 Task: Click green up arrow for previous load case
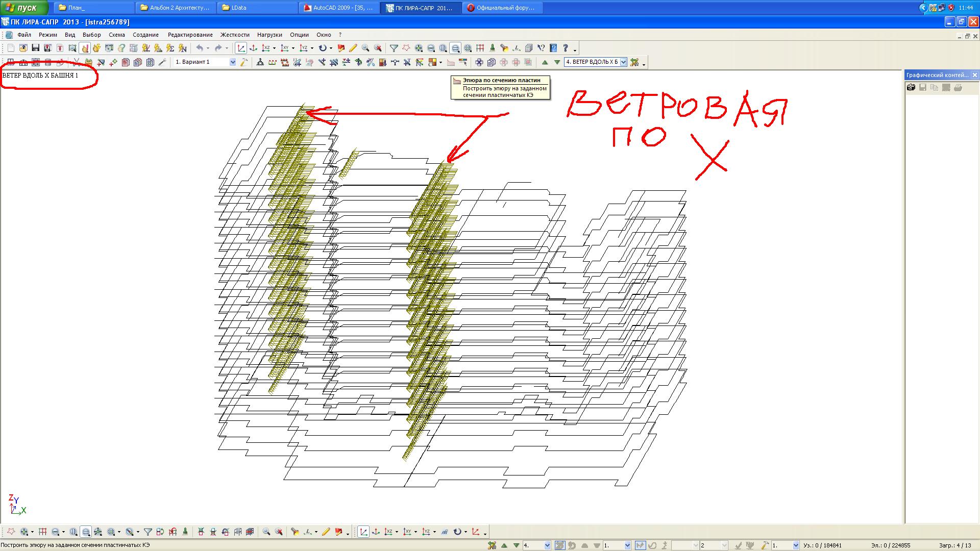(x=545, y=62)
